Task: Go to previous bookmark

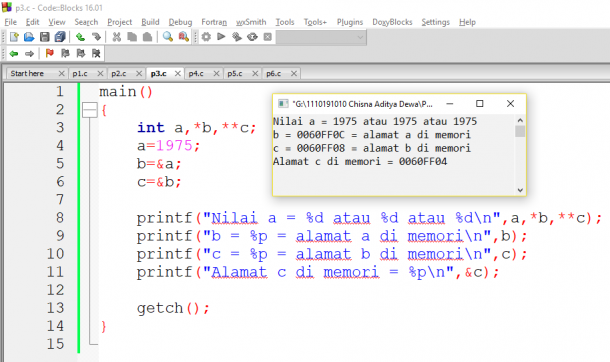Action: click(x=65, y=53)
